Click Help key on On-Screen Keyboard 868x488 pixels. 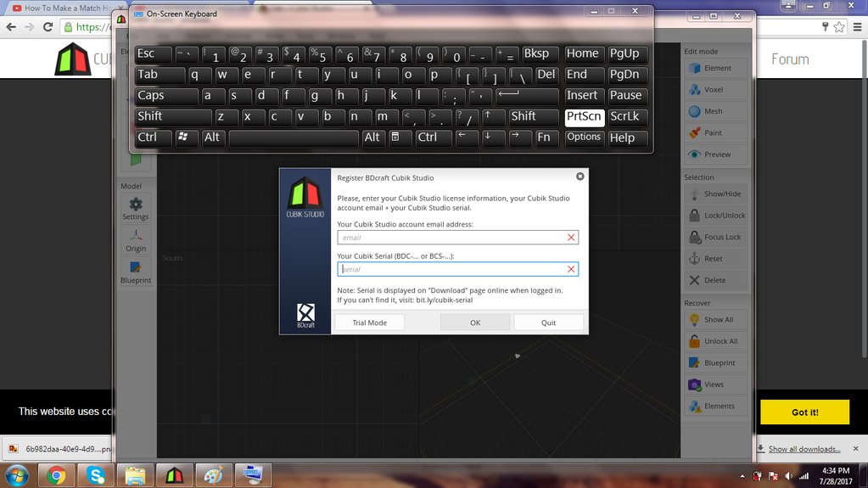[x=627, y=138]
